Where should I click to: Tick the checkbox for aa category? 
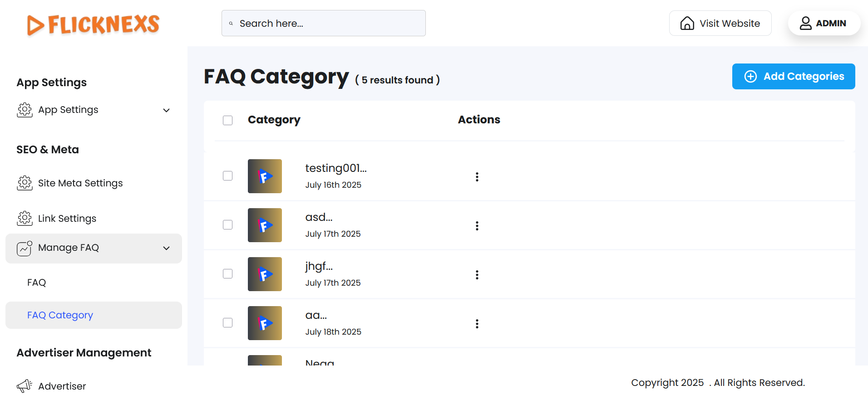coord(227,323)
